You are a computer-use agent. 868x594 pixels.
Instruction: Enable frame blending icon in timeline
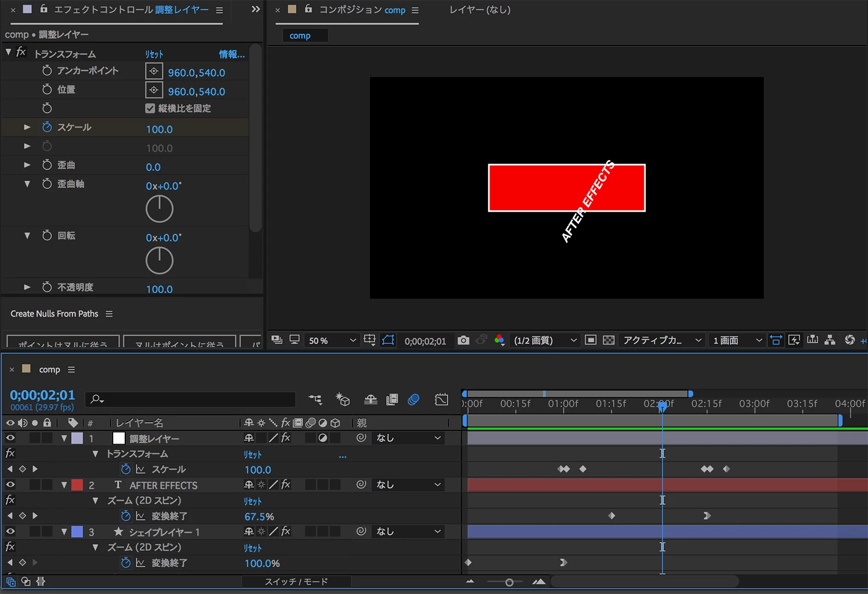pyautogui.click(x=392, y=399)
